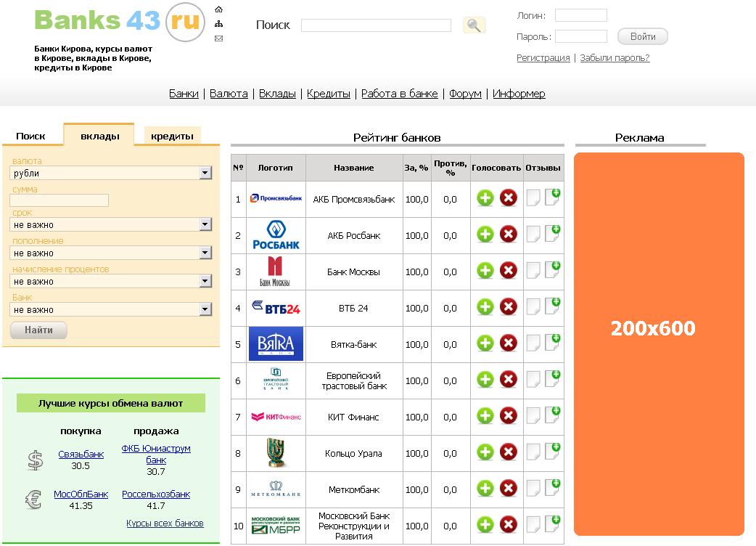Open the пополнение dropdown
The height and width of the screenshot is (546, 756).
point(110,253)
